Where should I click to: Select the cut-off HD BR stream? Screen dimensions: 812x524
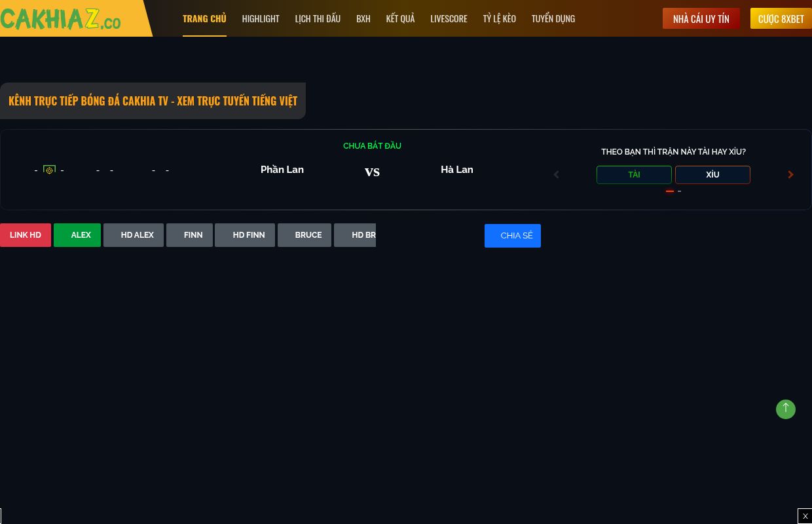click(x=355, y=235)
